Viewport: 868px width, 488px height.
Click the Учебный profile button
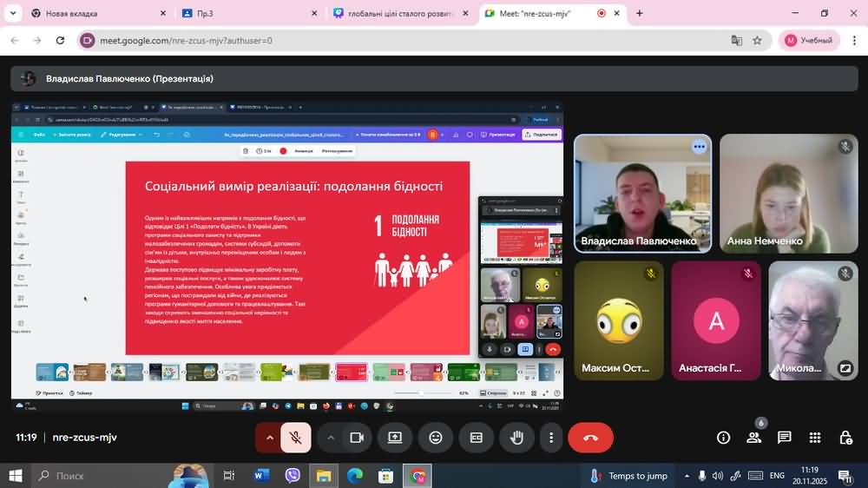click(809, 40)
